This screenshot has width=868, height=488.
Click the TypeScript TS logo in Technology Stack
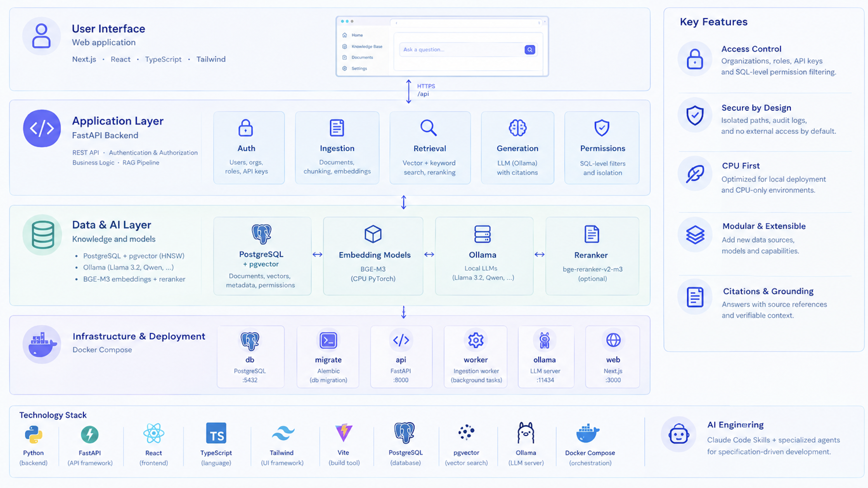pos(216,433)
